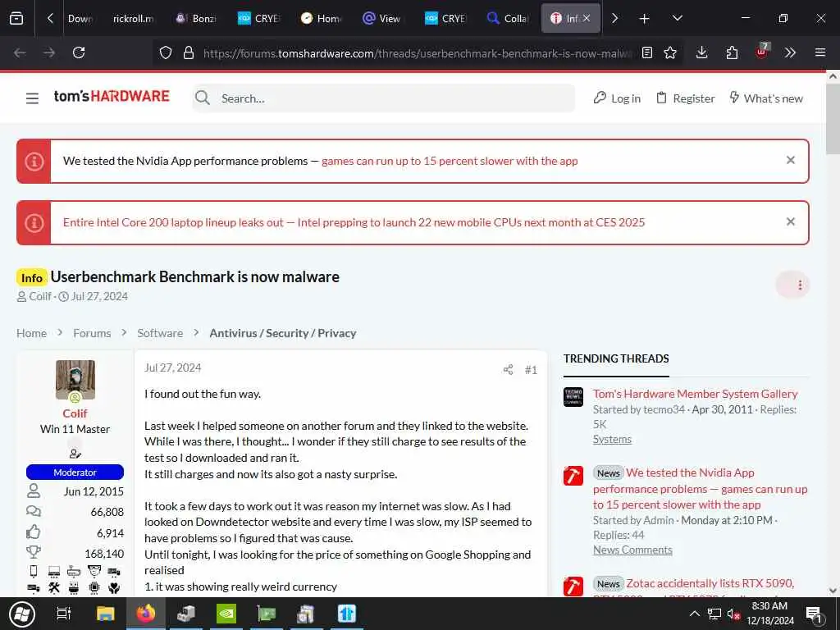Viewport: 840px width, 630px height.
Task: Click Colif's avatar image
Action: [75, 380]
